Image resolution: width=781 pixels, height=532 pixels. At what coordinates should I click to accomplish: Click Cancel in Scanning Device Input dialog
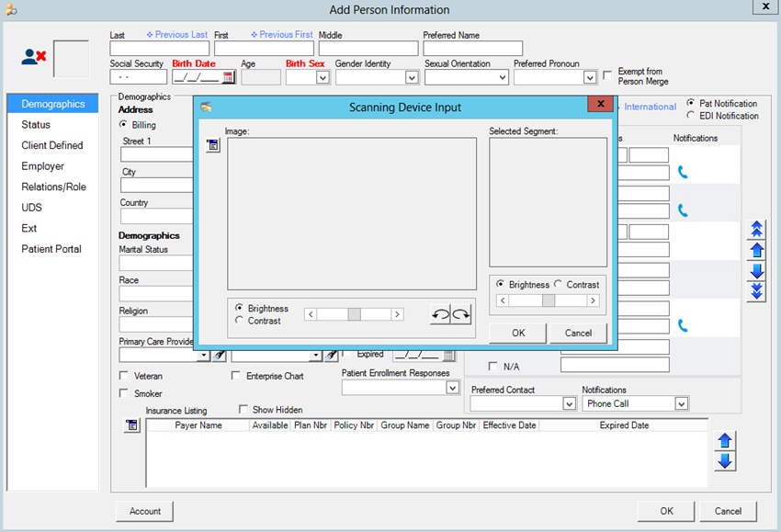578,333
